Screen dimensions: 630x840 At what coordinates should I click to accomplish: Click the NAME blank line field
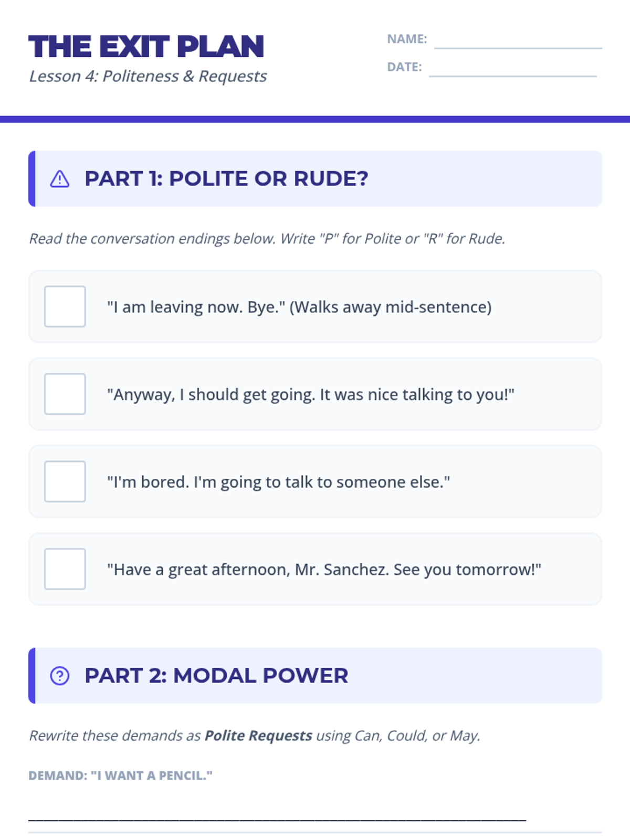[x=518, y=41]
